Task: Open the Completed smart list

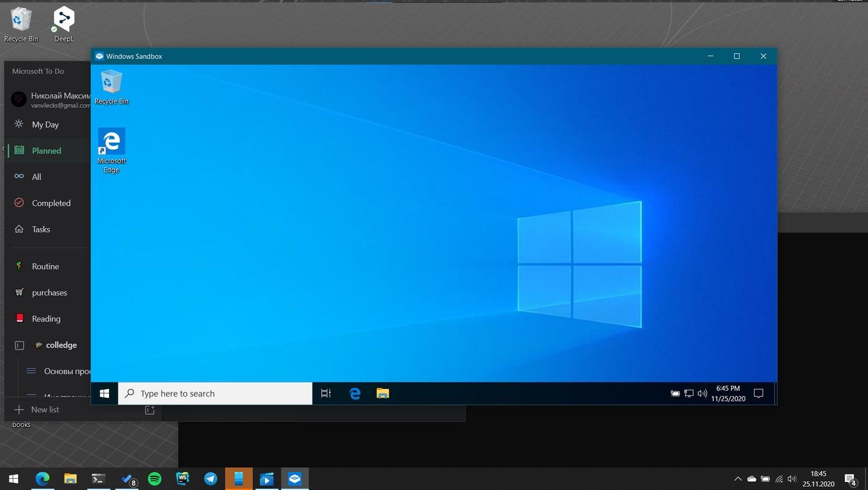Action: pyautogui.click(x=51, y=203)
